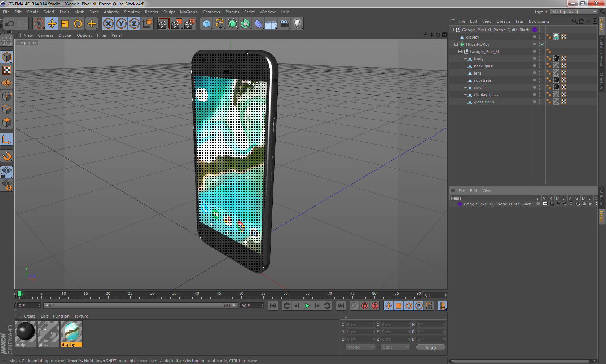Switch to Texture mode
This screenshot has height=364, width=606.
[x=6, y=70]
